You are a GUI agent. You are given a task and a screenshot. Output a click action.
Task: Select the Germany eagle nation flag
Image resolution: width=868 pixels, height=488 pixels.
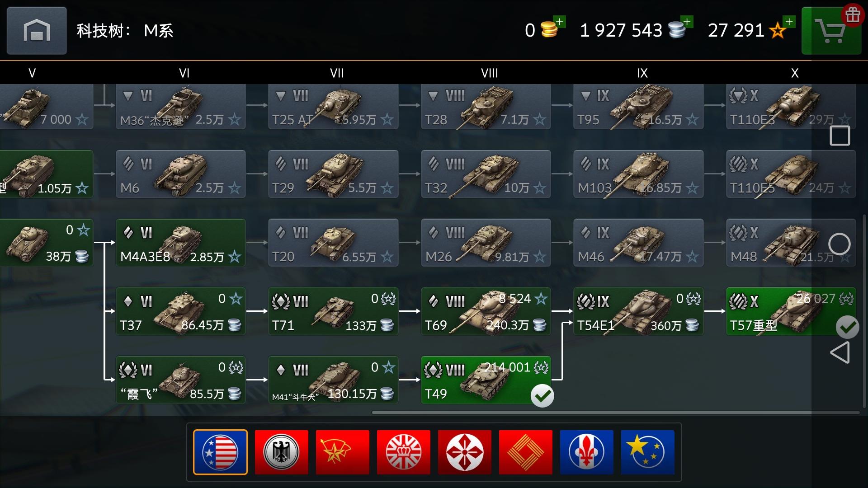tap(281, 452)
